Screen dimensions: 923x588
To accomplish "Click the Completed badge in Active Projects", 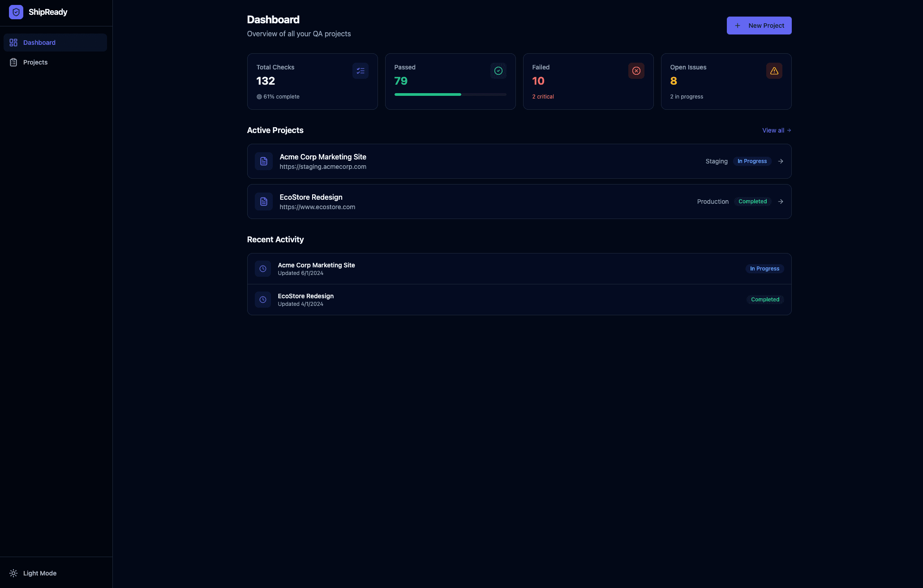I will coord(753,202).
